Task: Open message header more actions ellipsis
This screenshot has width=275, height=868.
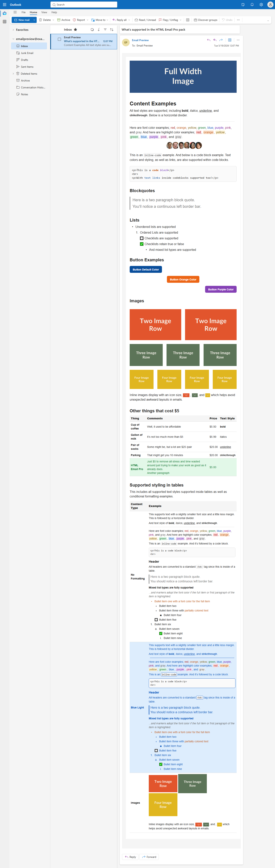Action: (x=238, y=40)
